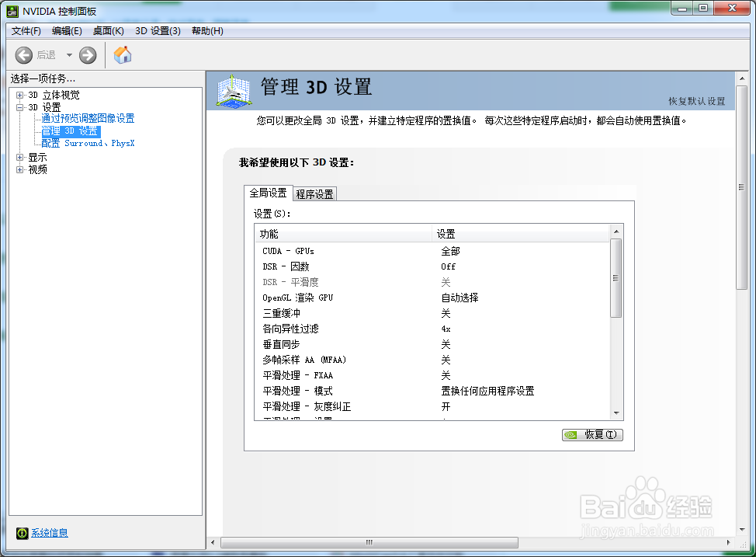756x557 pixels.
Task: Click the 4x anisotropic filtering value
Action: [446, 329]
